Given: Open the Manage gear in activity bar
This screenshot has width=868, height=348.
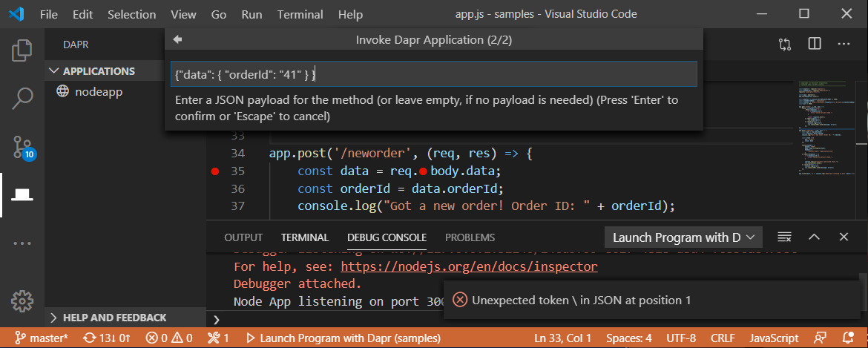Looking at the screenshot, I should 22,301.
